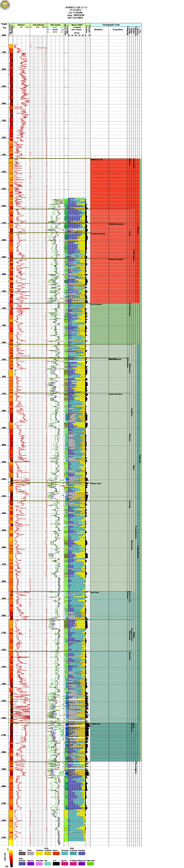
Task: Click the Gypsum legend pattern
Action: 30,864
